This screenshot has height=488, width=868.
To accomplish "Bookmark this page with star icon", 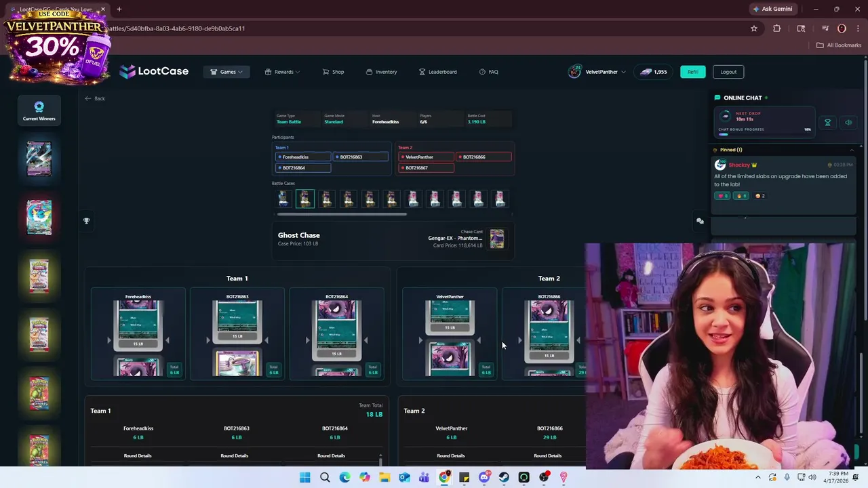I will click(x=753, y=28).
